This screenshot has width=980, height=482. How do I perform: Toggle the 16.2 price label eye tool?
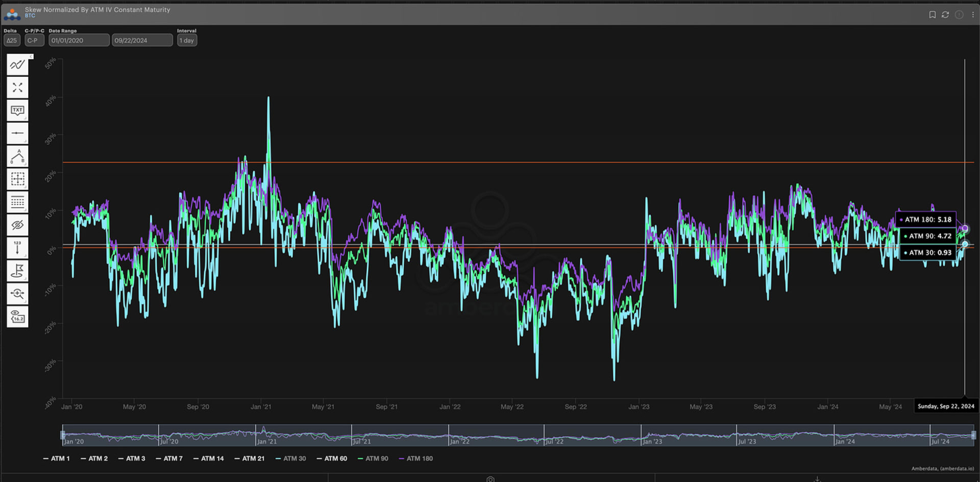(x=17, y=317)
